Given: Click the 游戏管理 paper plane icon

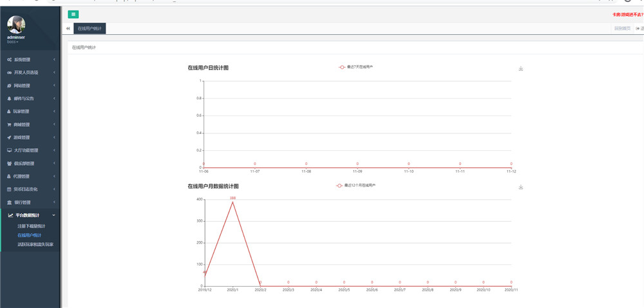Looking at the screenshot, I should pos(9,137).
